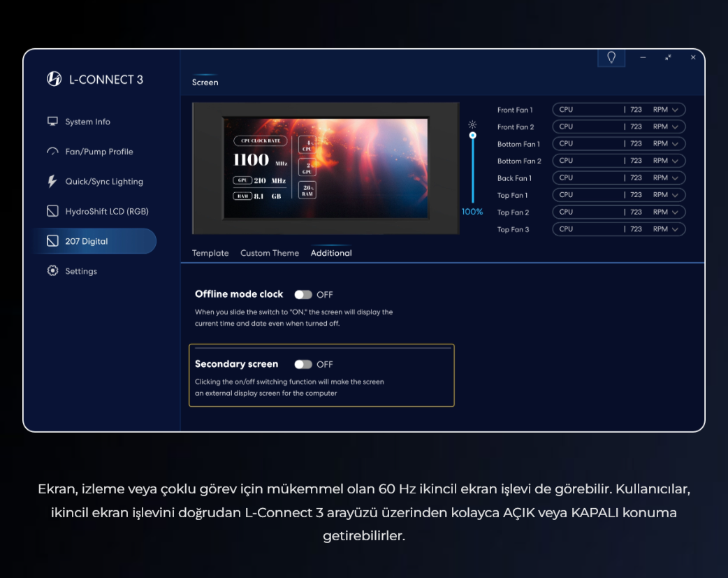Select HydroShift LCD (RGB) in sidebar

pos(107,211)
